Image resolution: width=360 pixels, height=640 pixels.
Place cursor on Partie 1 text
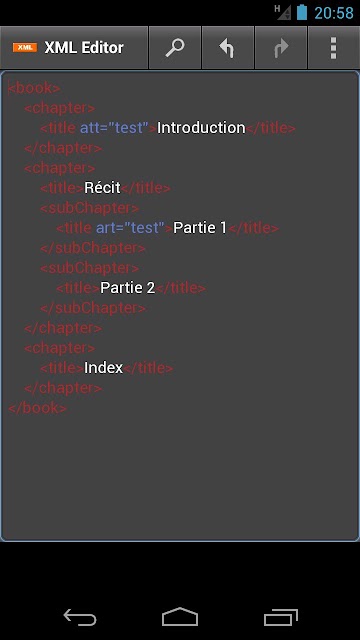[200, 228]
